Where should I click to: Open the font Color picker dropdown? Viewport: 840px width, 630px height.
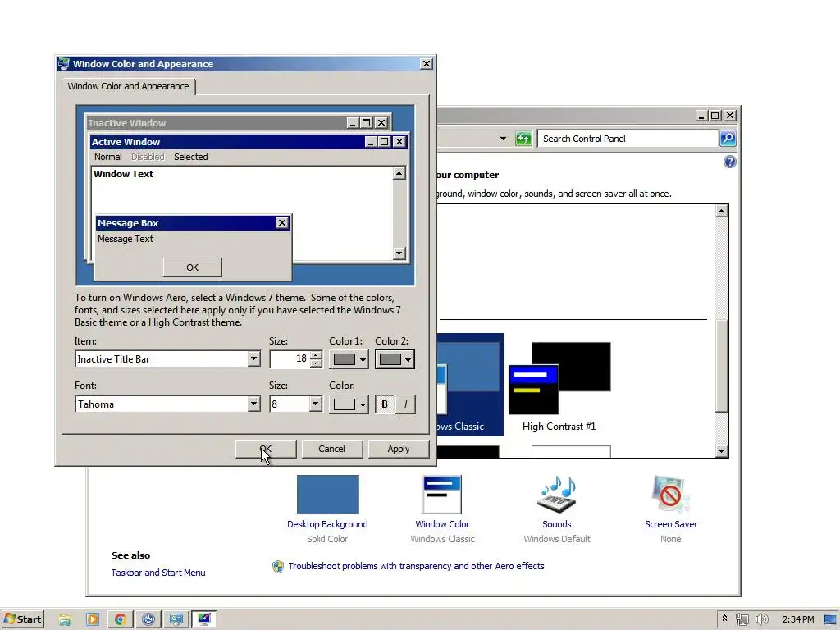(x=349, y=404)
